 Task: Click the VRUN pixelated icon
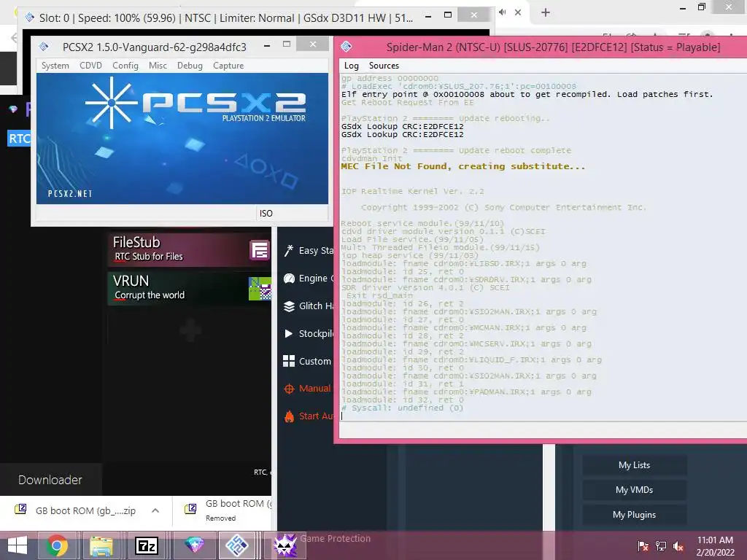click(260, 289)
